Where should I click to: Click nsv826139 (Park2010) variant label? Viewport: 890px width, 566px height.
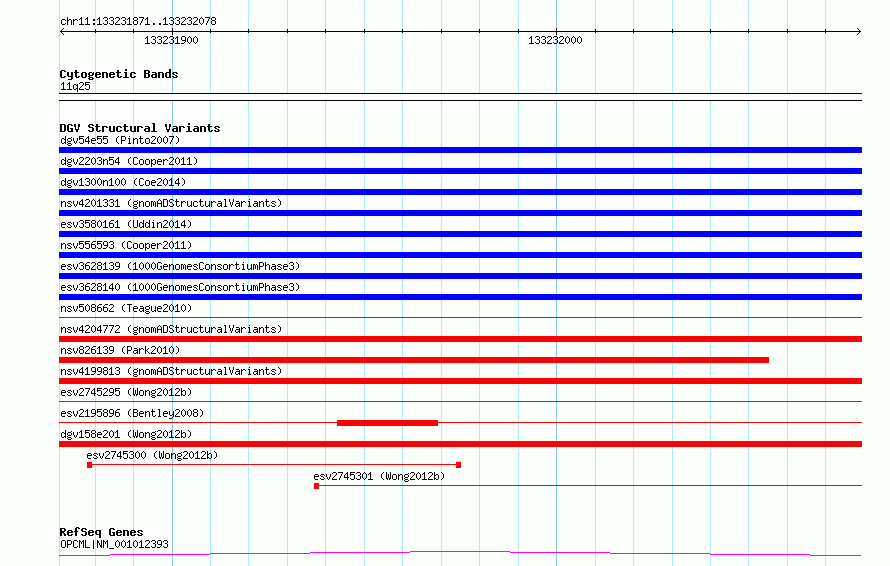[120, 350]
